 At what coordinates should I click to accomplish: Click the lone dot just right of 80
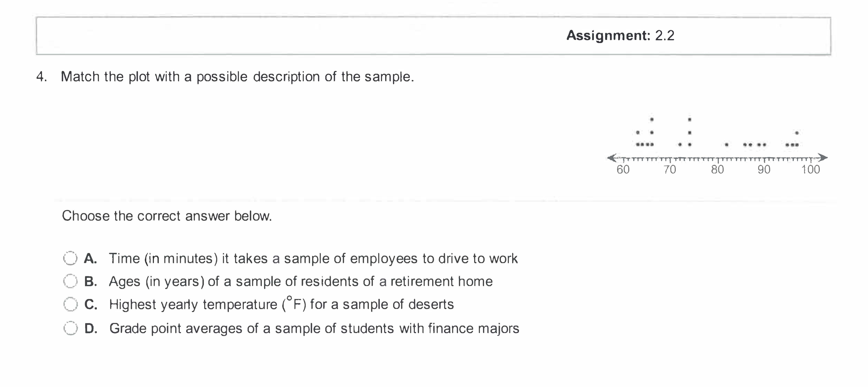(x=726, y=145)
